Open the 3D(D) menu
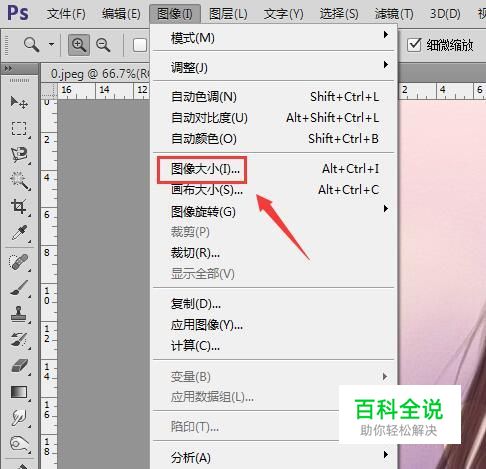This screenshot has width=486, height=469. (x=445, y=14)
